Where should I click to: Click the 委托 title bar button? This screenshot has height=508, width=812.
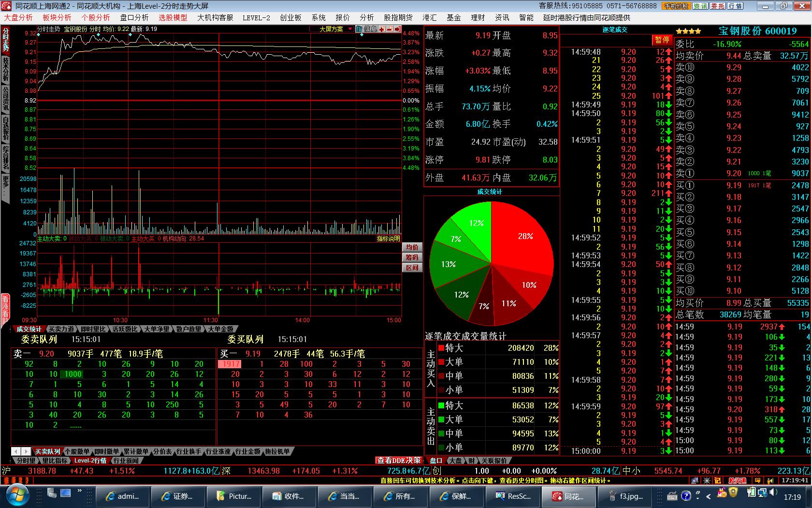point(718,6)
